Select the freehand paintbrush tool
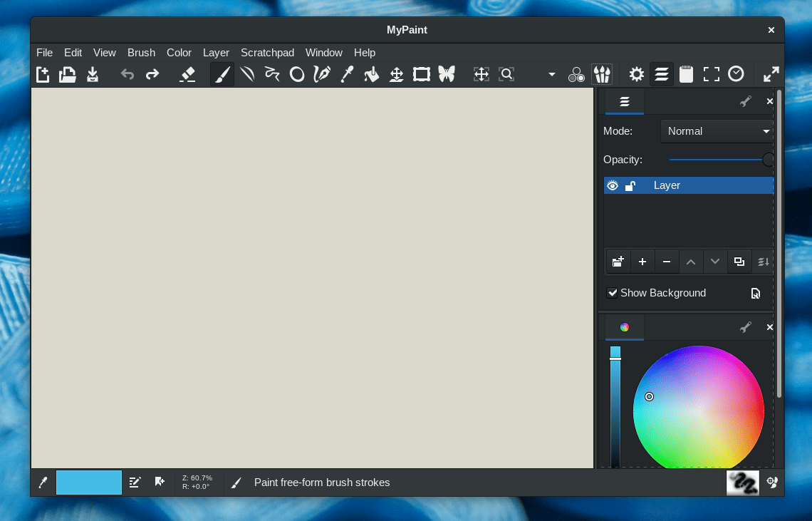 click(222, 74)
